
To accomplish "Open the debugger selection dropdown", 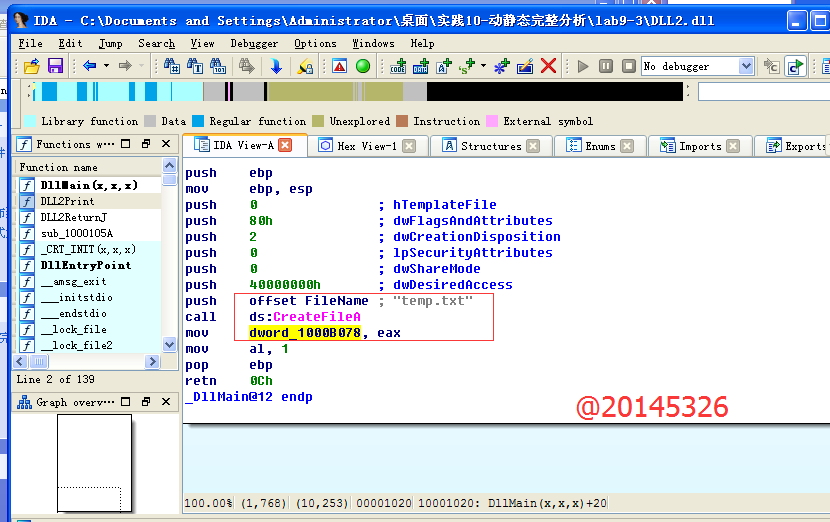I will tap(746, 66).
